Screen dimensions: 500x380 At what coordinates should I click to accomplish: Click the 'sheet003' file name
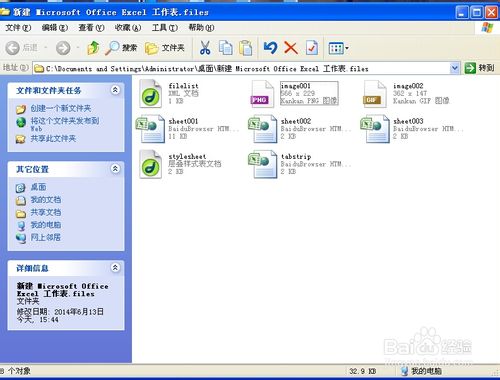pos(408,121)
